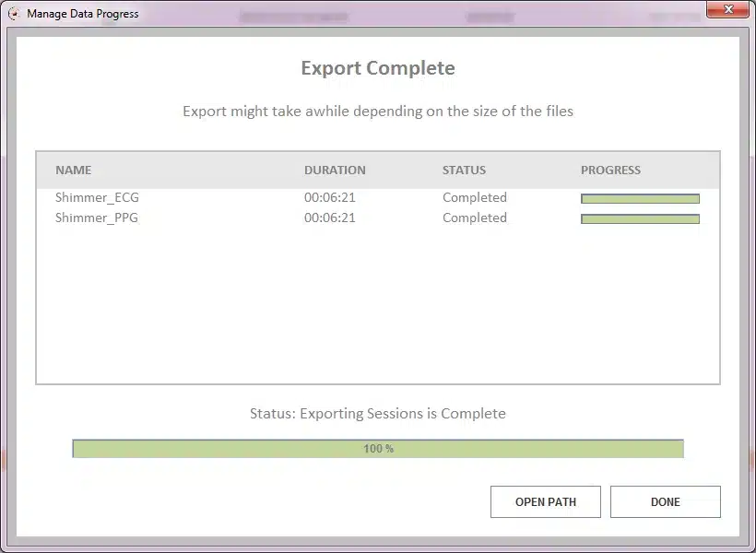The width and height of the screenshot is (756, 553).
Task: Click the NAME column header
Action: pyautogui.click(x=73, y=171)
